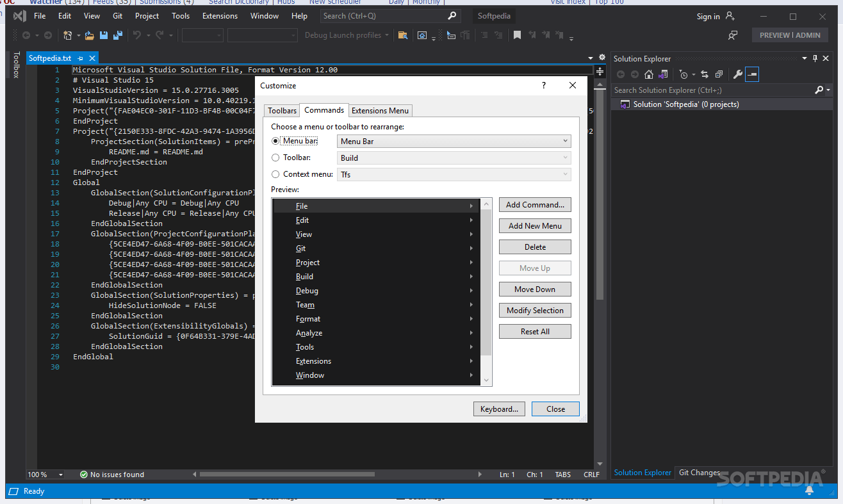Click the Save floppy disk icon

tap(104, 35)
